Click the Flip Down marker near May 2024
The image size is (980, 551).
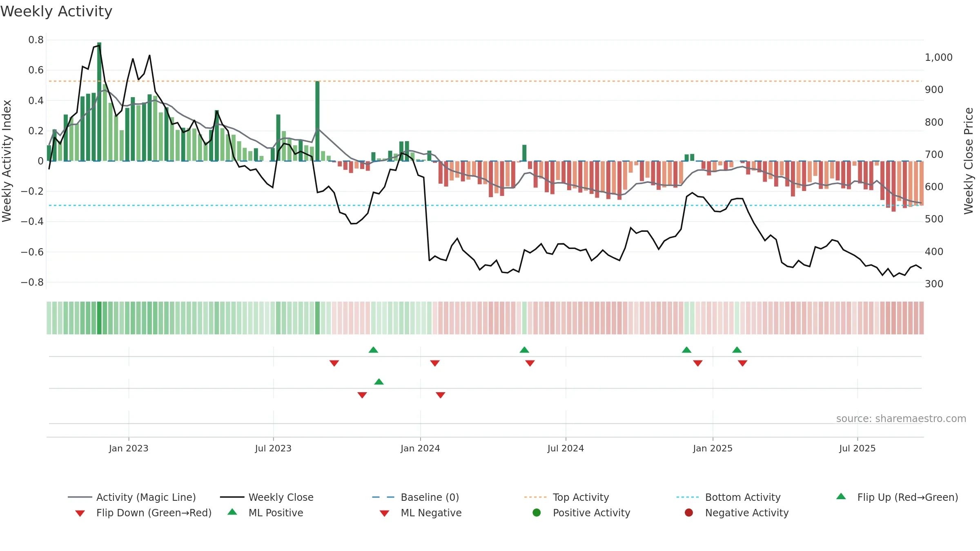coord(530,363)
